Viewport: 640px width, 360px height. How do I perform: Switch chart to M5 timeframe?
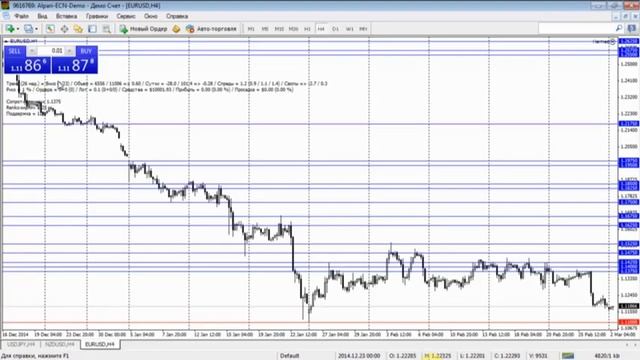265,29
